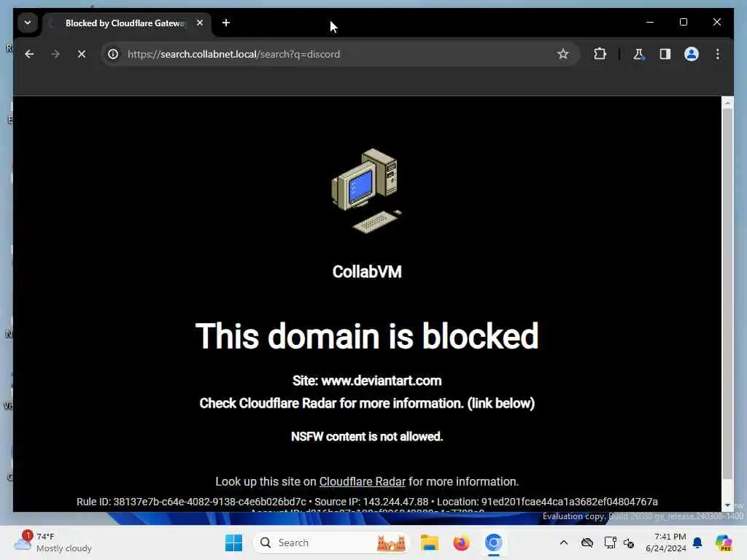747x560 pixels.
Task: Launch Firefox from the taskbar
Action: [x=461, y=542]
